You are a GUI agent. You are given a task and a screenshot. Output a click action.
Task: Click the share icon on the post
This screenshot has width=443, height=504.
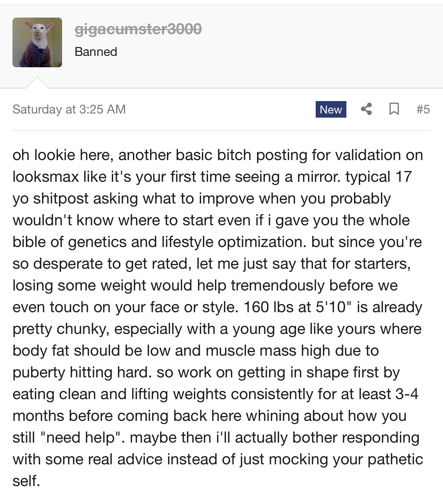tap(366, 109)
